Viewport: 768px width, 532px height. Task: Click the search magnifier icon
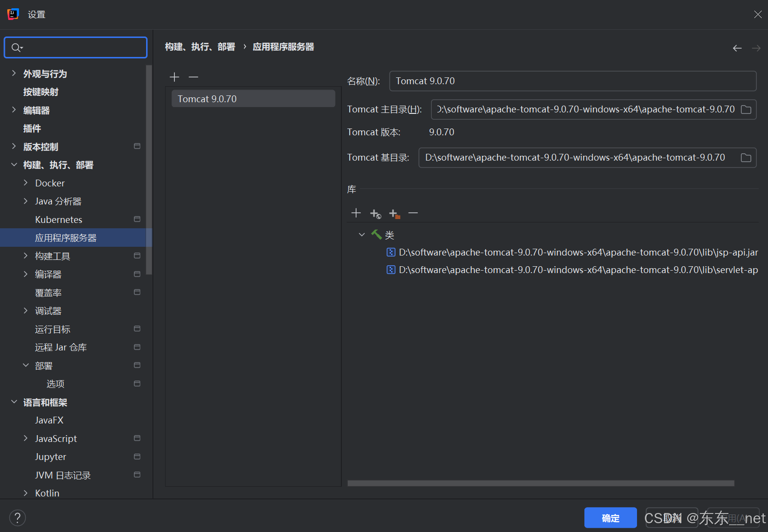[17, 48]
